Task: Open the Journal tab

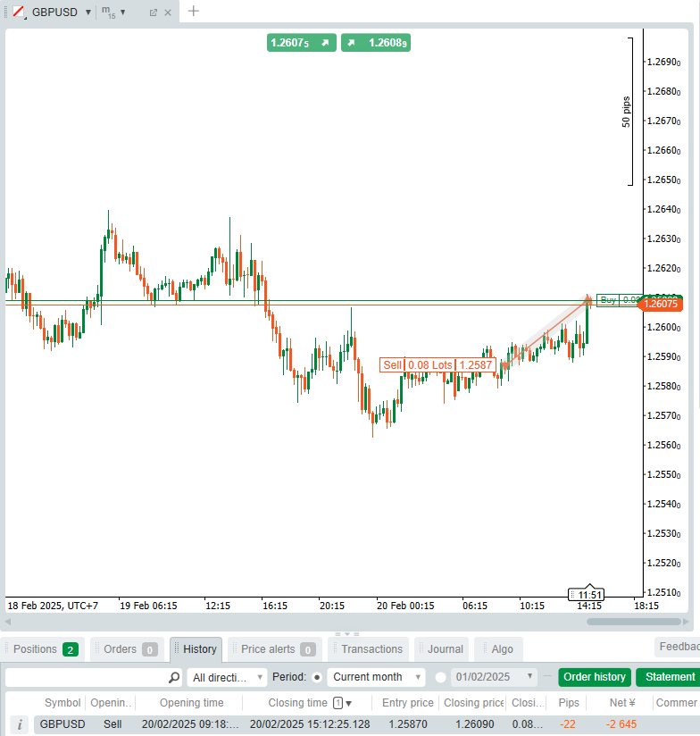Action: (441, 649)
